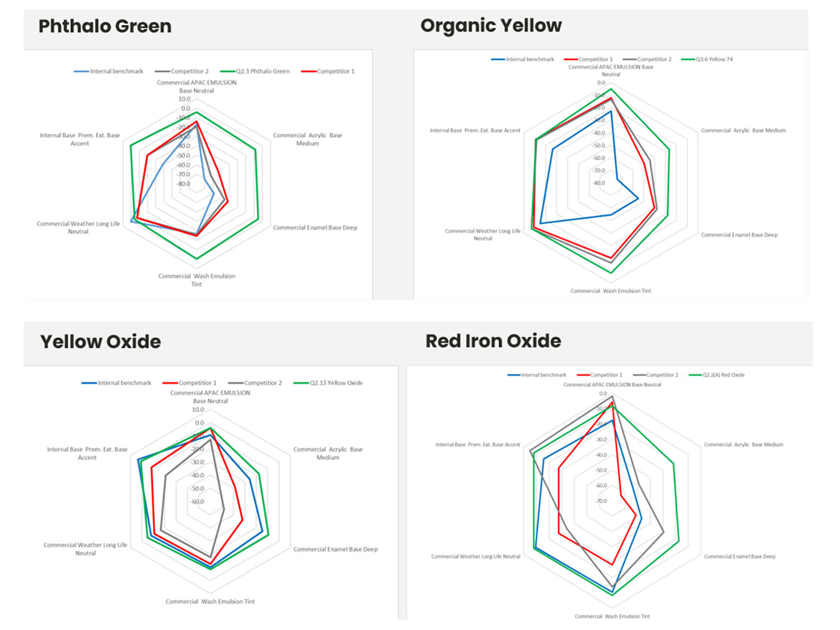Click Commercial Wash Emulsion Tint label in Yellow Oxide chart
The height and width of the screenshot is (630, 840).
click(x=210, y=601)
